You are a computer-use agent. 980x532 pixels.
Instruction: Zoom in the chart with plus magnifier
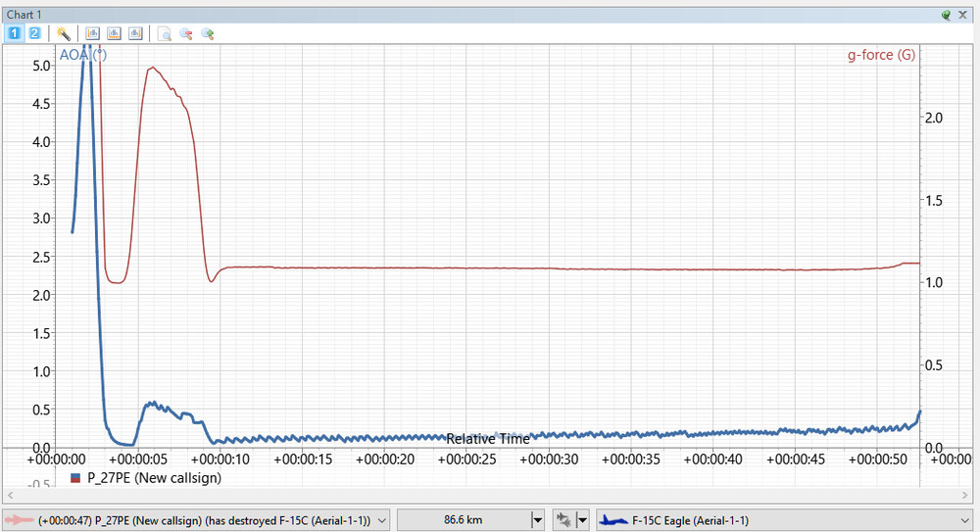point(208,33)
